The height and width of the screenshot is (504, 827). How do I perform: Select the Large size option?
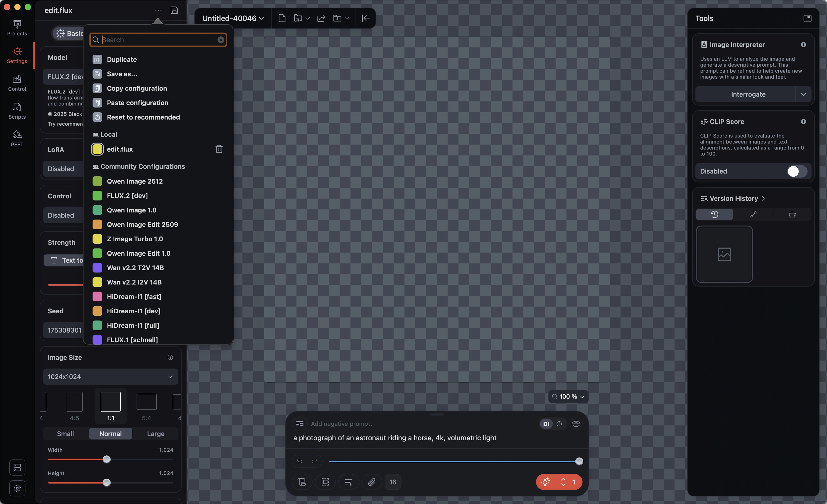[156, 434]
